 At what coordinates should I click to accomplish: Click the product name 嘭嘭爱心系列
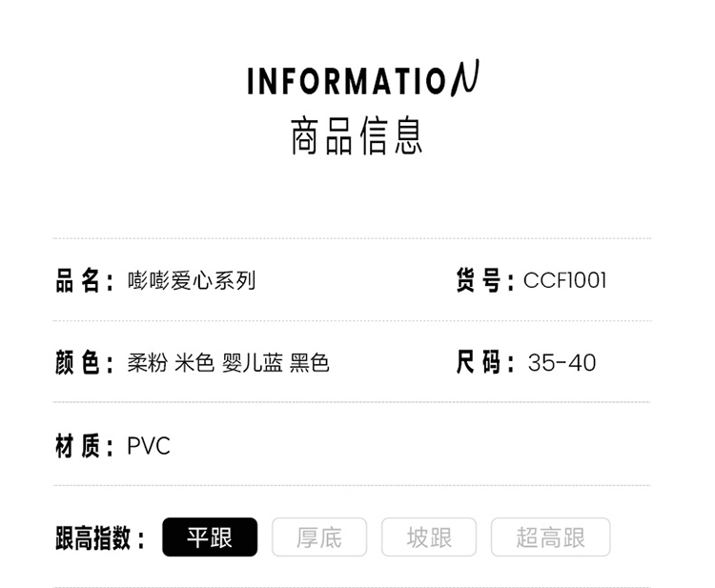(x=192, y=280)
